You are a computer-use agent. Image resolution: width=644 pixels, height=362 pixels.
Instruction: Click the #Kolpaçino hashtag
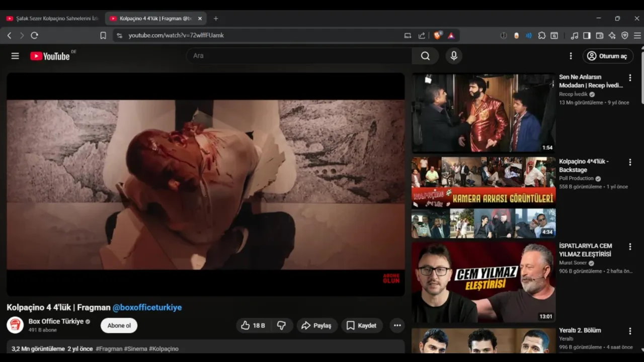pyautogui.click(x=164, y=348)
